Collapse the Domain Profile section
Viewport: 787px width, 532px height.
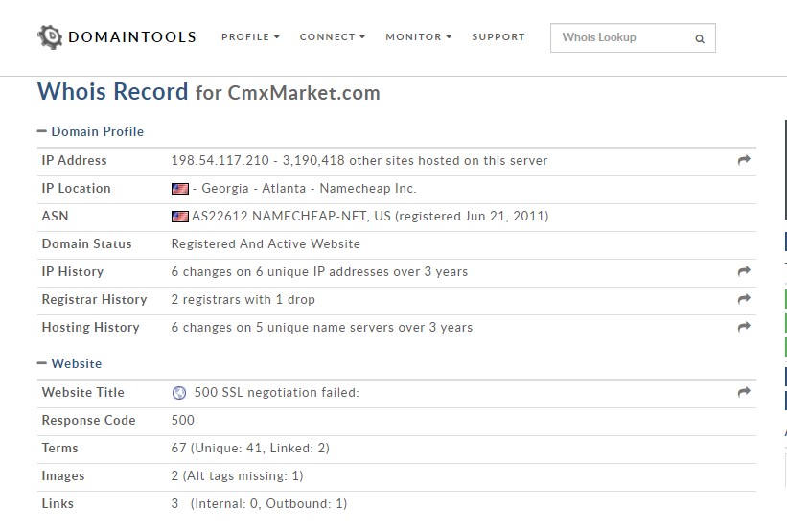click(90, 131)
